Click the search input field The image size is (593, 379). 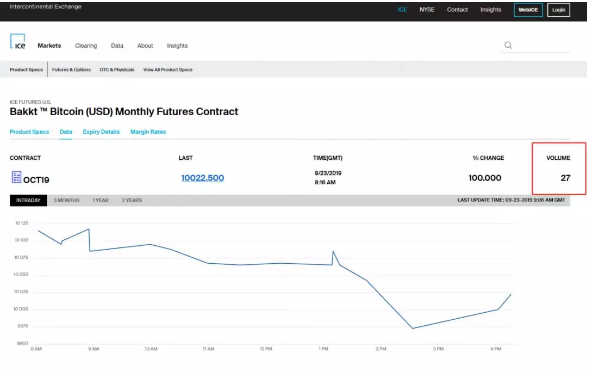[542, 46]
